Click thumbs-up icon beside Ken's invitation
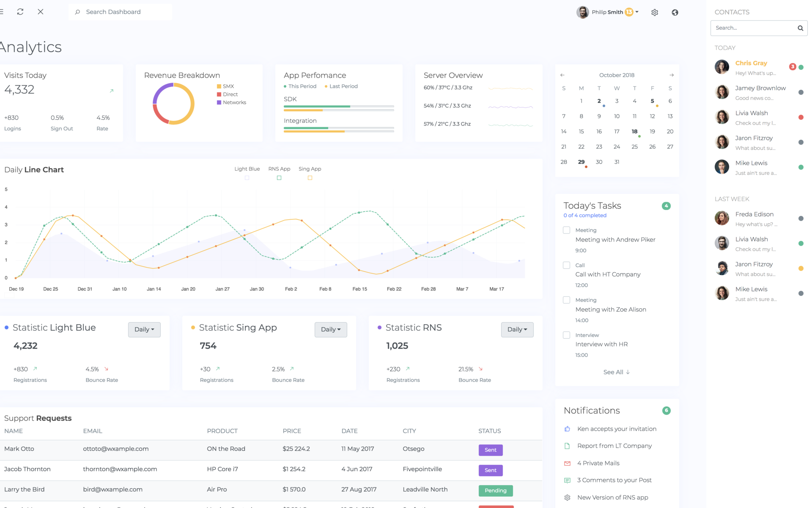 pyautogui.click(x=568, y=429)
